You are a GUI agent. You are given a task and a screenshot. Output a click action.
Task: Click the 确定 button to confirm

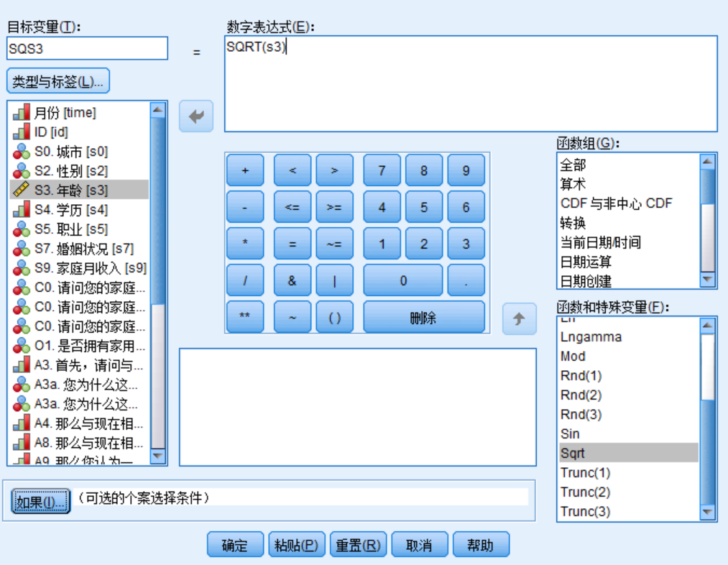pos(234,544)
